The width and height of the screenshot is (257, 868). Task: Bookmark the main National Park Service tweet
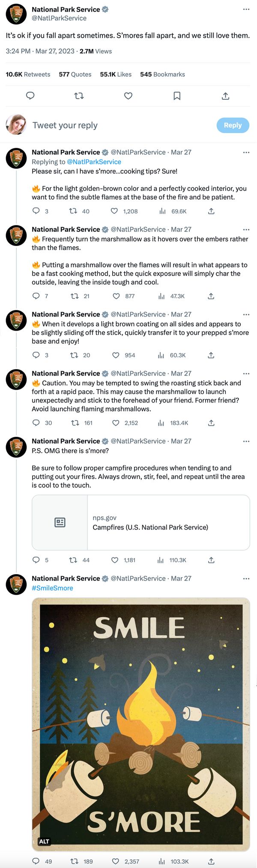coord(177,96)
